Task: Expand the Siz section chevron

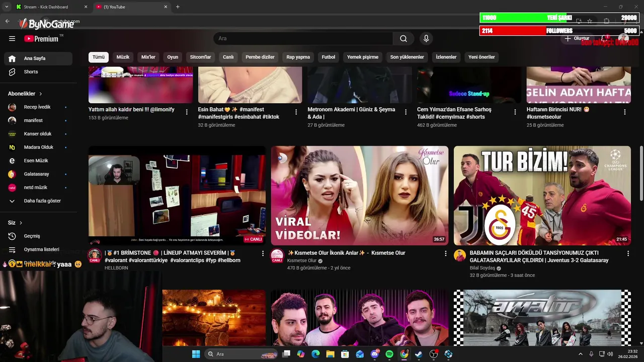Action: 21,223
